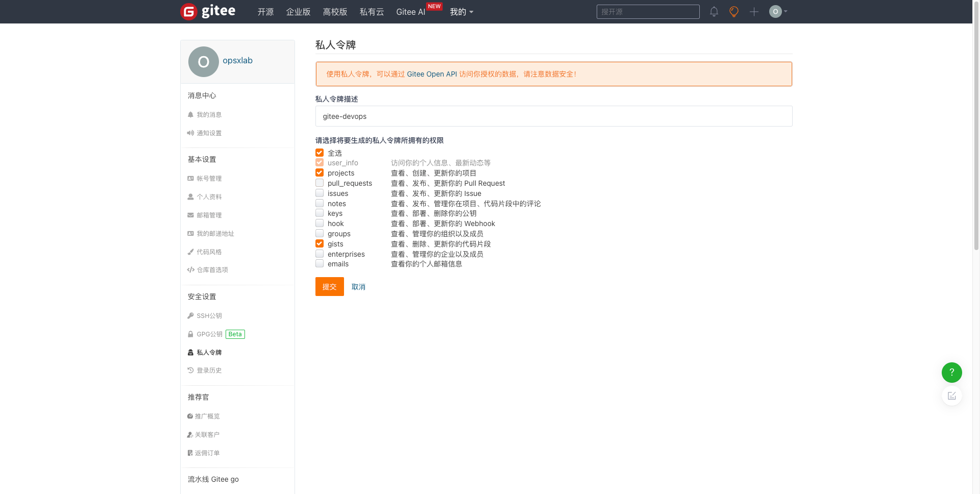Click history icon beside 登录历史
Screen dimensions: 980x494
[x=190, y=370]
